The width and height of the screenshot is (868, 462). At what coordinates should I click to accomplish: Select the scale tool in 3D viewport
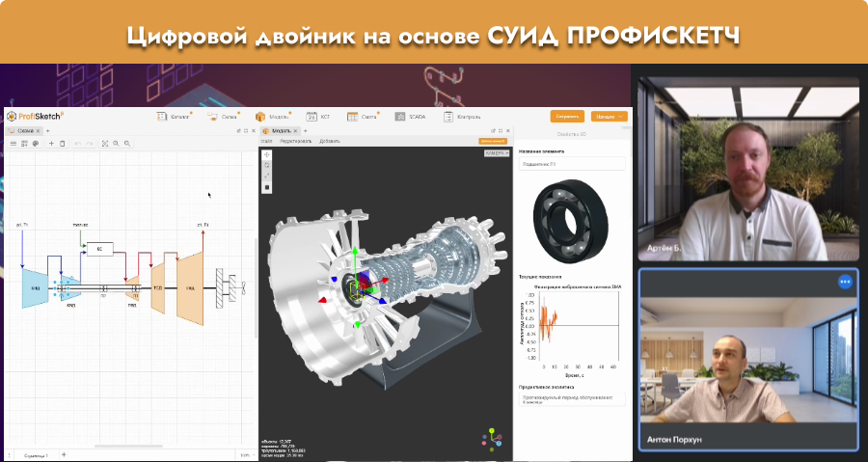[x=267, y=176]
